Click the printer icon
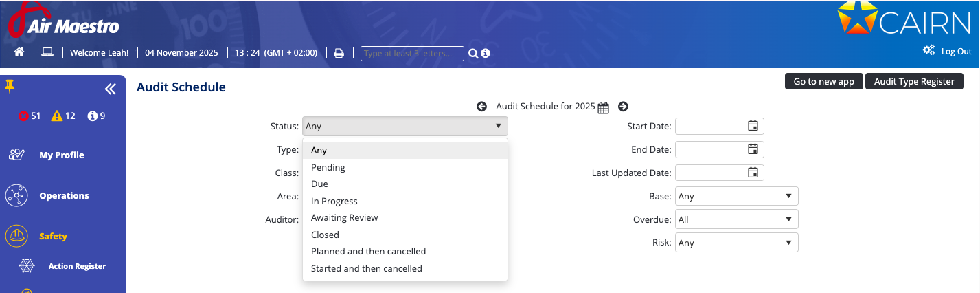The width and height of the screenshot is (980, 293). coord(339,54)
